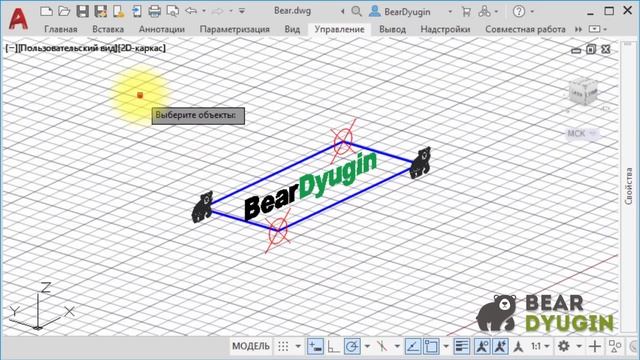Click the Isolate Objects shapes icon
Viewport: 640px width, 360px height.
(614, 346)
